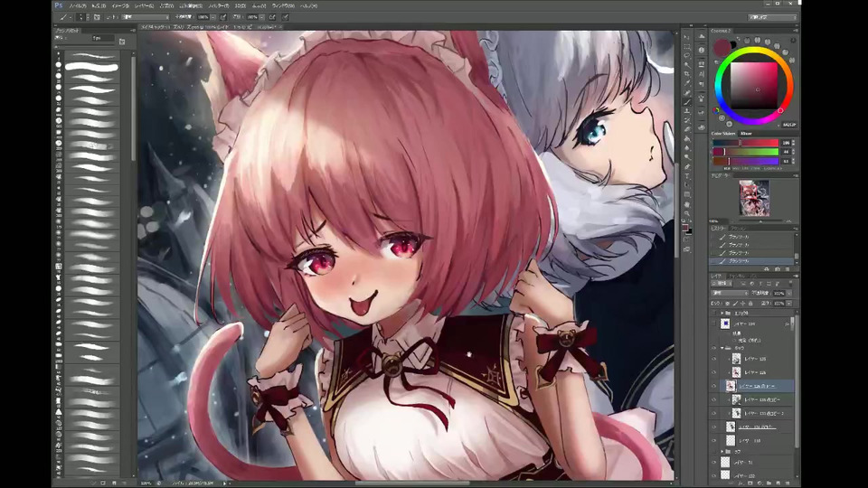Image resolution: width=868 pixels, height=488 pixels.
Task: Switch to the Mixer tab in Coolorus
Action: point(746,134)
